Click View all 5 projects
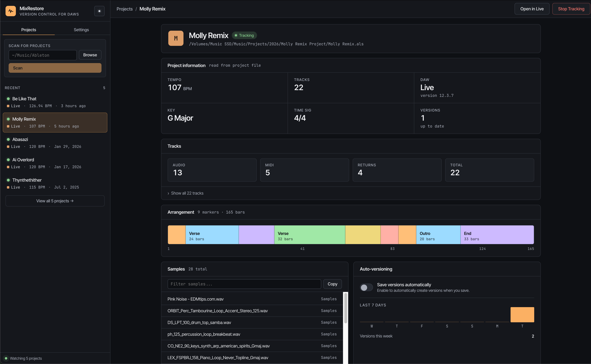The image size is (591, 364). 55,201
